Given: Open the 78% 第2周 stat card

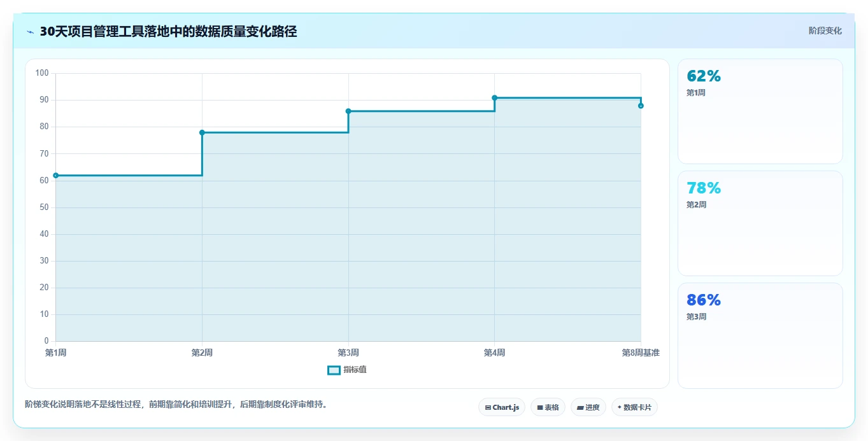Looking at the screenshot, I should pos(760,223).
